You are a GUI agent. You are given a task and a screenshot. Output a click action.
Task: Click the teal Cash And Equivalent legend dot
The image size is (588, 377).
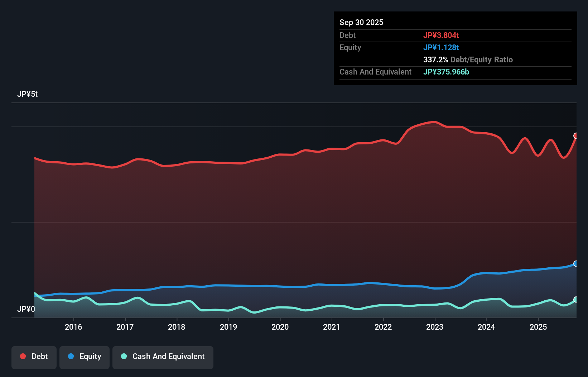coord(124,356)
